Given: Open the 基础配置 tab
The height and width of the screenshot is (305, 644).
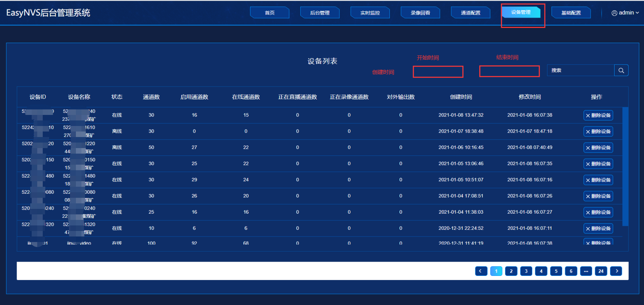Looking at the screenshot, I should [571, 13].
